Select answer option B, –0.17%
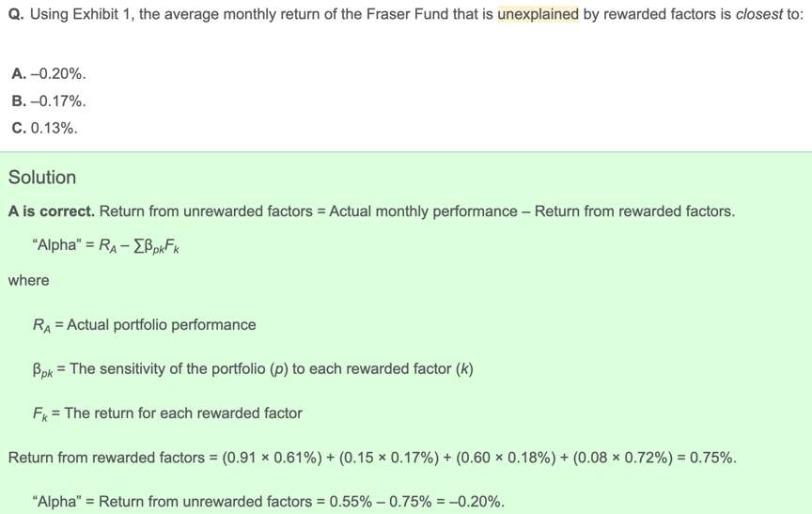The width and height of the screenshot is (812, 514). point(48,101)
